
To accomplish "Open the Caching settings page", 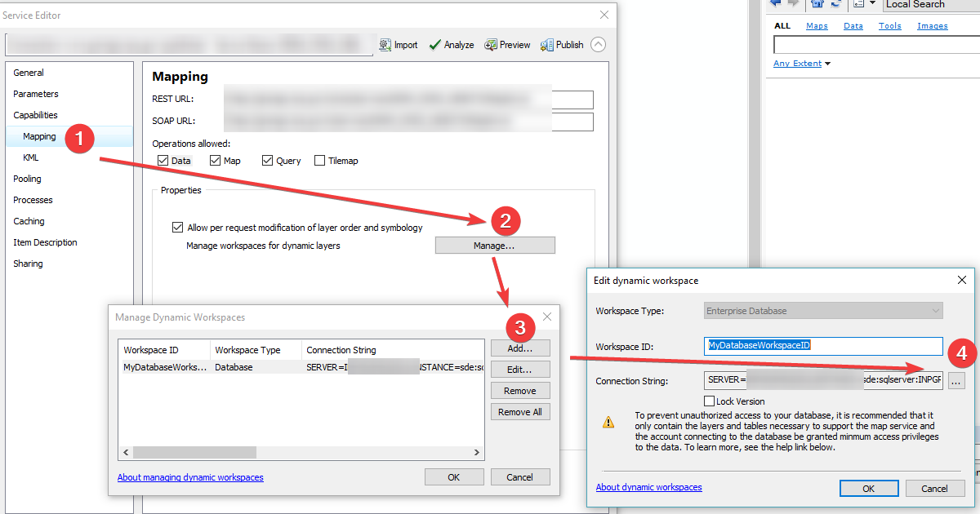I will coord(29,221).
